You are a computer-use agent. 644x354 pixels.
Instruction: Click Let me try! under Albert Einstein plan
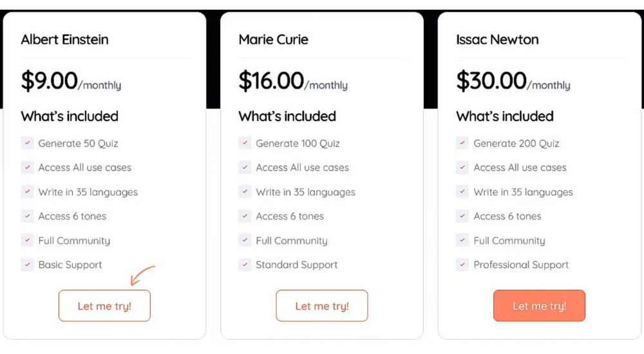tap(104, 306)
